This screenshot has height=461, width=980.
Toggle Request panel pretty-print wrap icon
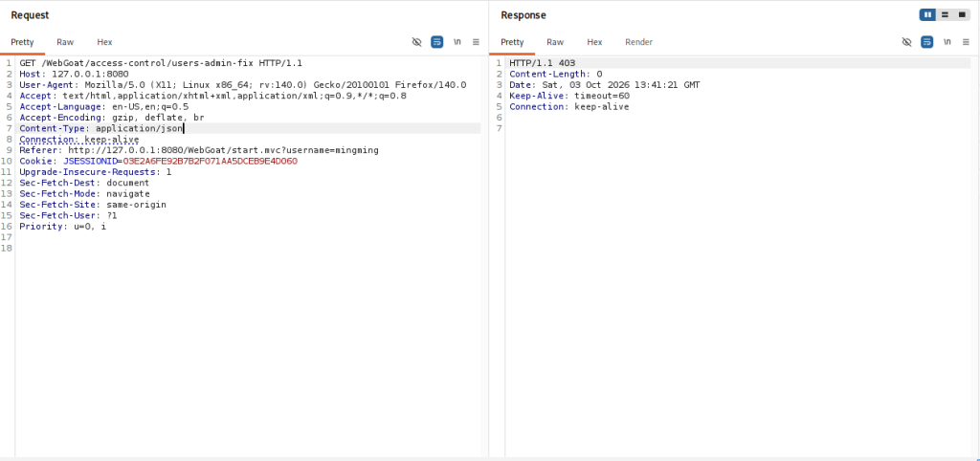(436, 42)
